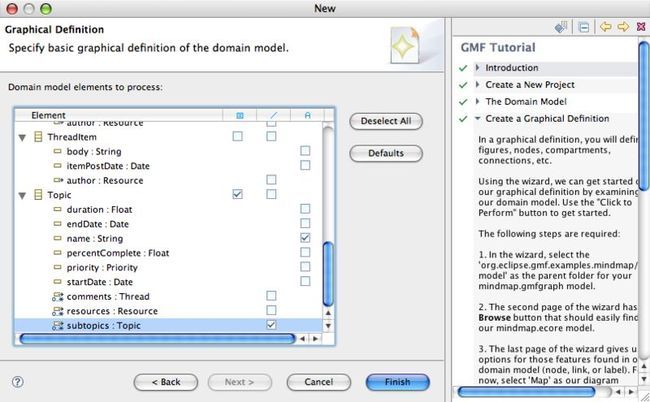Click the Element column header

(x=119, y=115)
